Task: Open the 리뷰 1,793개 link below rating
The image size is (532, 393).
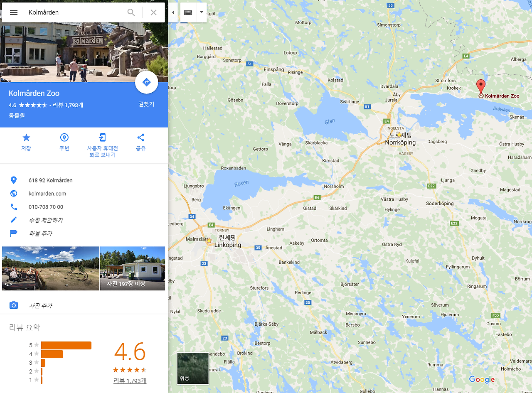Action: [x=130, y=381]
